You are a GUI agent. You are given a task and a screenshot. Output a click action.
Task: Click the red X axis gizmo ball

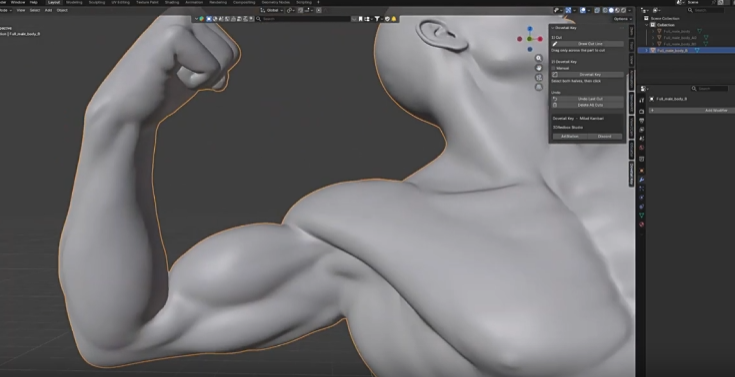click(x=540, y=39)
